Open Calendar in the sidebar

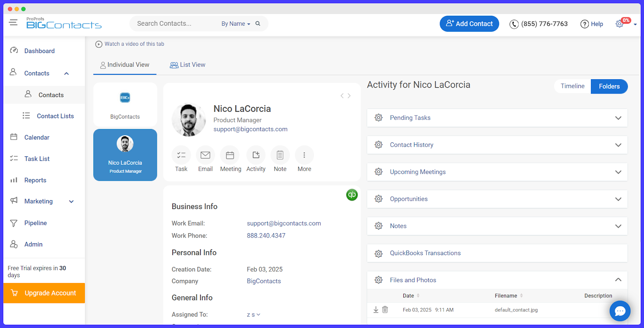37,137
